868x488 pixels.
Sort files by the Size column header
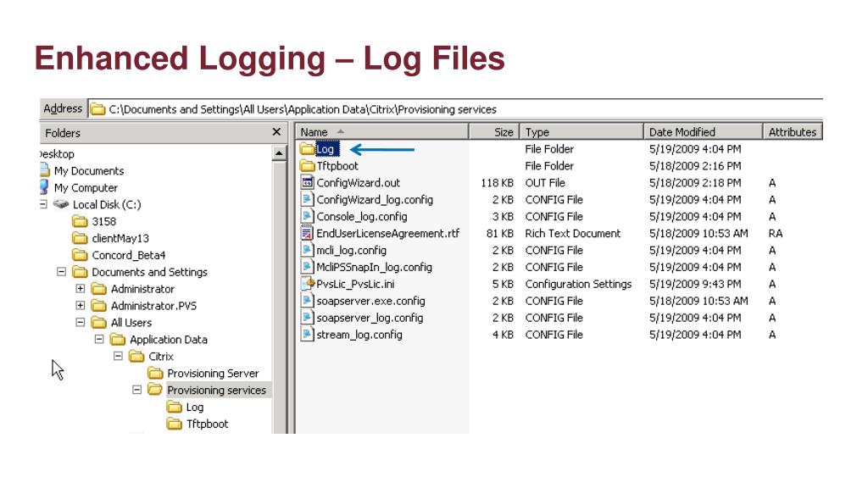pyautogui.click(x=502, y=132)
